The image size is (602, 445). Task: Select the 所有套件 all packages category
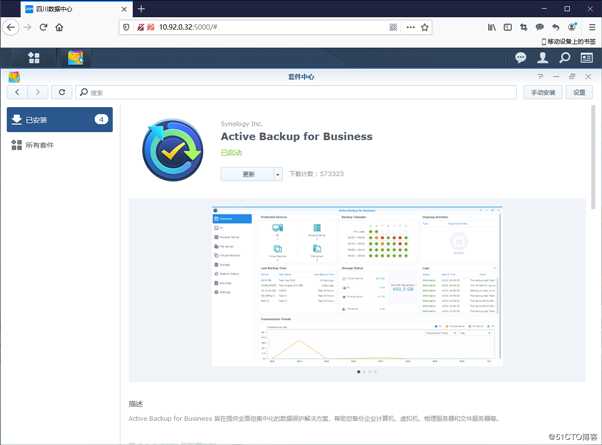coord(60,145)
